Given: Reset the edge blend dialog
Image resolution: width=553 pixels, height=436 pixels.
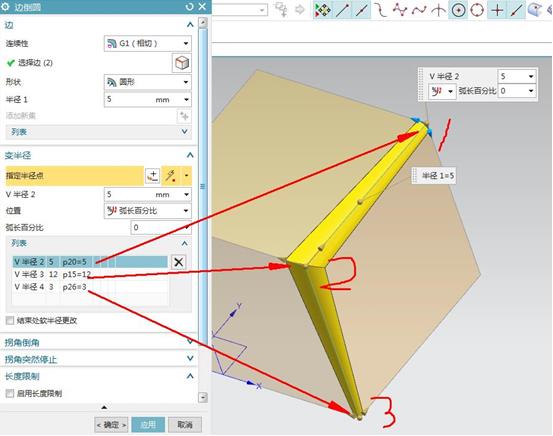Looking at the screenshot, I should (189, 6).
